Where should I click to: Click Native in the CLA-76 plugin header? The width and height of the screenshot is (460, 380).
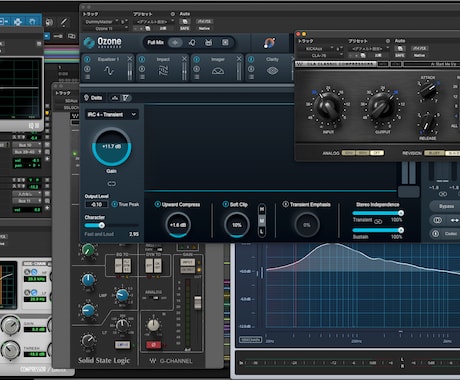click(x=419, y=55)
